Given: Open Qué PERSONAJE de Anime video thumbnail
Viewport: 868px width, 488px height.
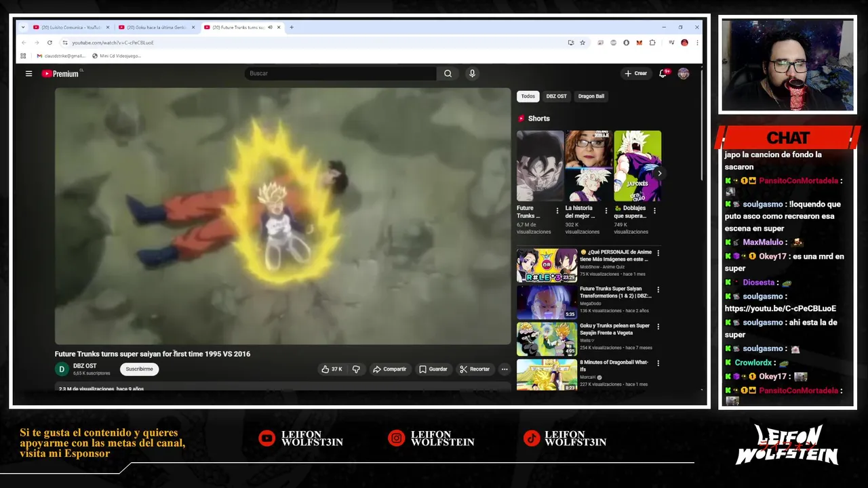Looking at the screenshot, I should pos(547,266).
